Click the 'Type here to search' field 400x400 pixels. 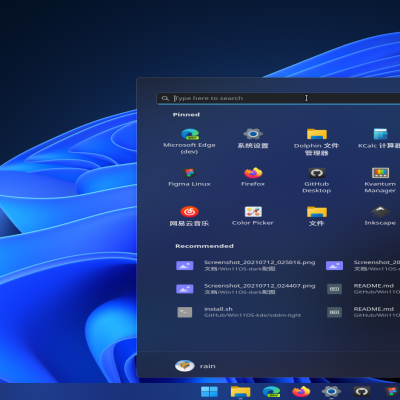click(278, 98)
